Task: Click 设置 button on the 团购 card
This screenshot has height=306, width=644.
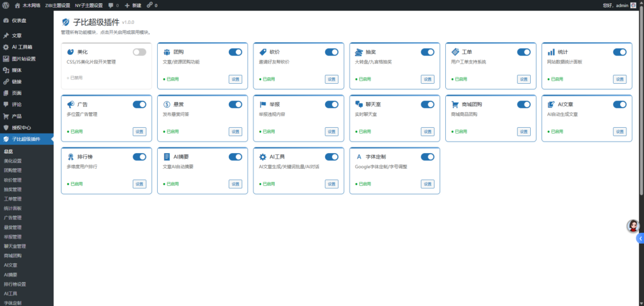Action: point(235,79)
